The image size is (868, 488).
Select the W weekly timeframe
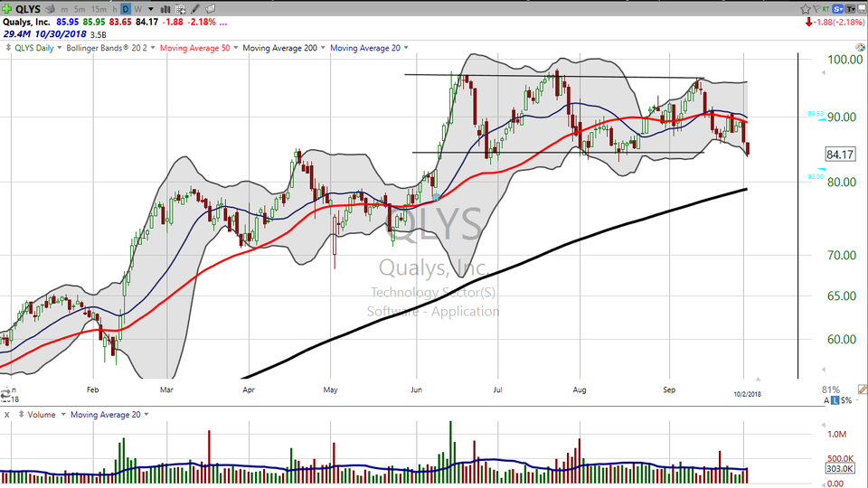point(138,9)
